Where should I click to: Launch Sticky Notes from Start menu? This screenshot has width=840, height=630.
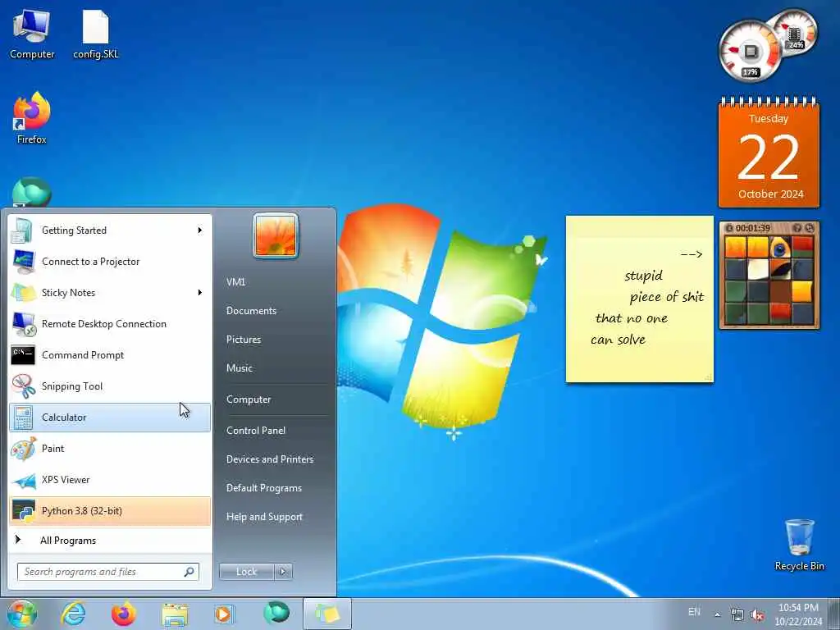110,293
